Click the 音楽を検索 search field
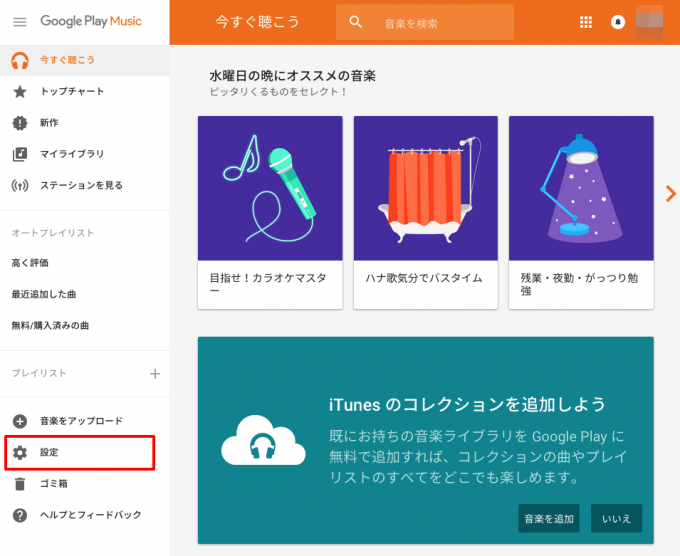680x556 pixels. [425, 22]
